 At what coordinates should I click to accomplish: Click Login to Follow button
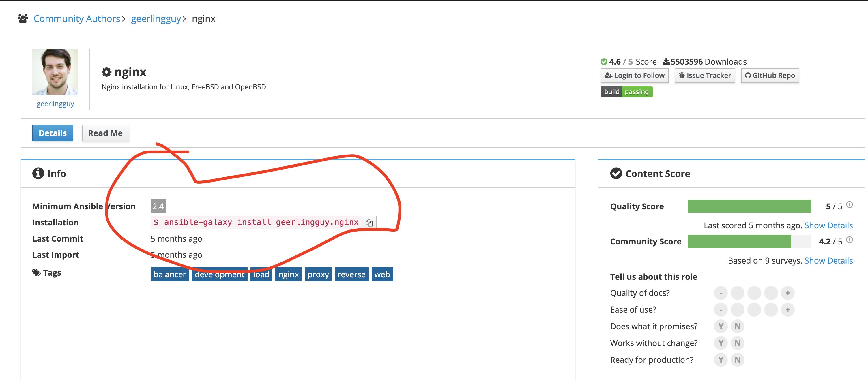click(x=635, y=75)
